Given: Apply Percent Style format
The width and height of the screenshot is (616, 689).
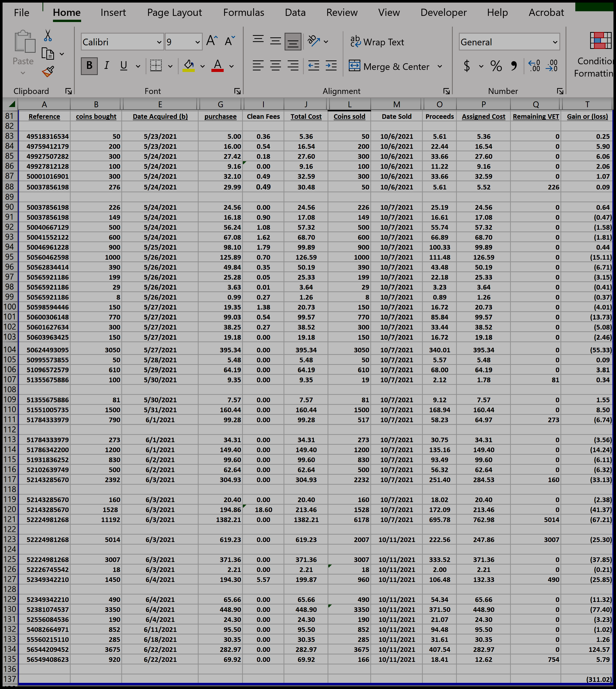Looking at the screenshot, I should (496, 66).
